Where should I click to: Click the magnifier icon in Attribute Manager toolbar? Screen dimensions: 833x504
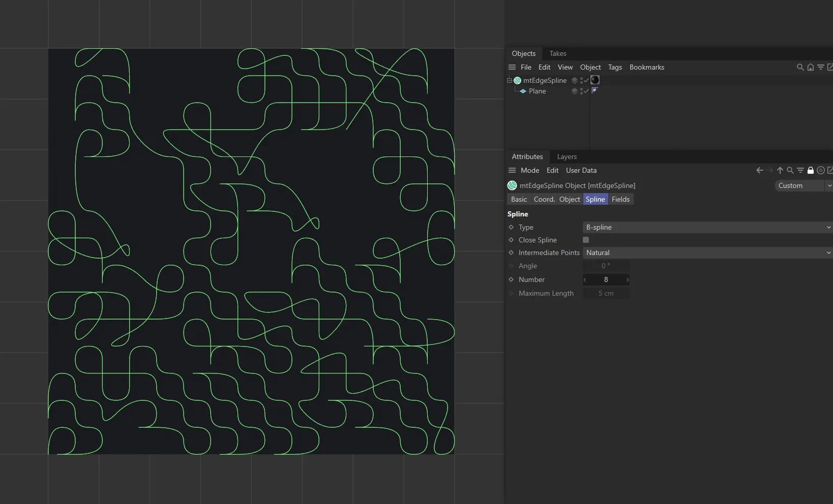pyautogui.click(x=790, y=170)
